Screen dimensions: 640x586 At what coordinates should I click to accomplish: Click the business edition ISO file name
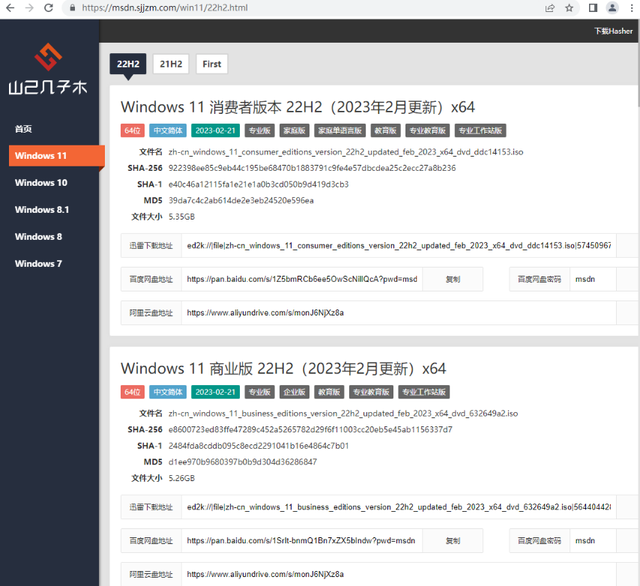click(343, 413)
